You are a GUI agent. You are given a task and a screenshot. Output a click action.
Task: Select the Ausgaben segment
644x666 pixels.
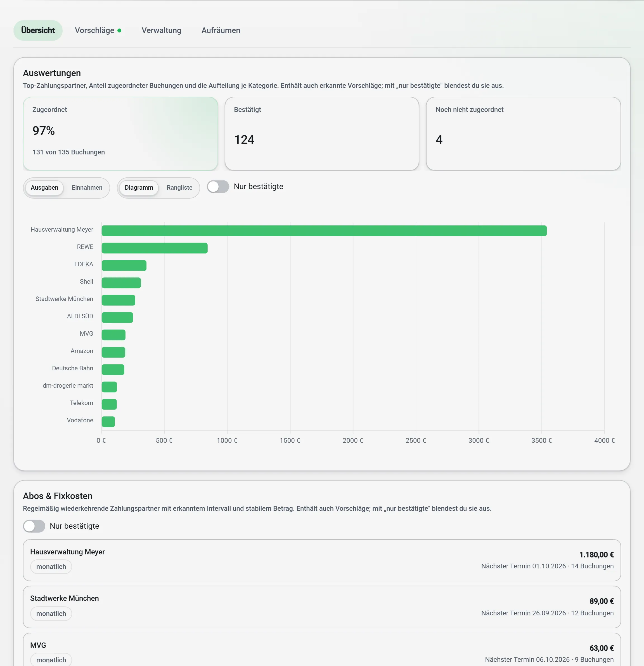tap(44, 188)
